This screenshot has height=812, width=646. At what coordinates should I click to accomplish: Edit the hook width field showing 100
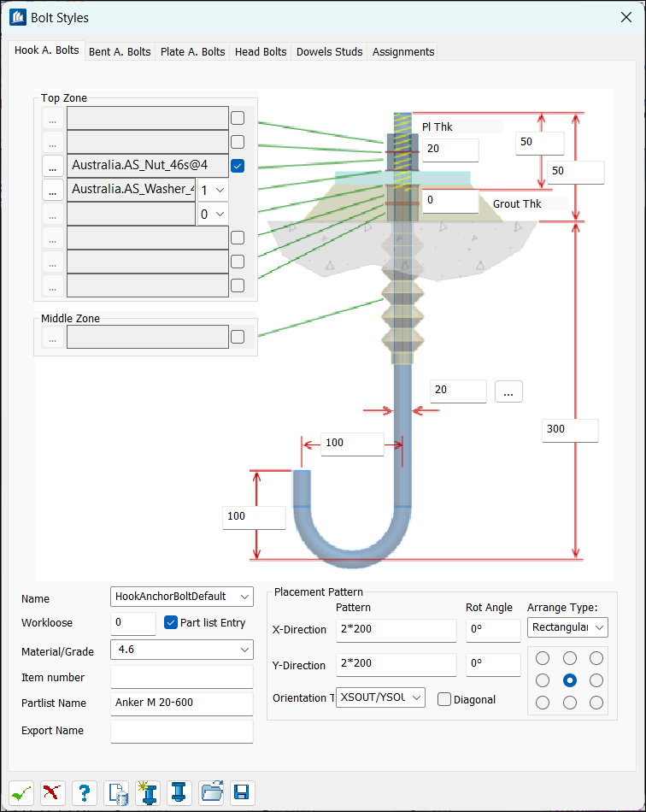tap(352, 444)
